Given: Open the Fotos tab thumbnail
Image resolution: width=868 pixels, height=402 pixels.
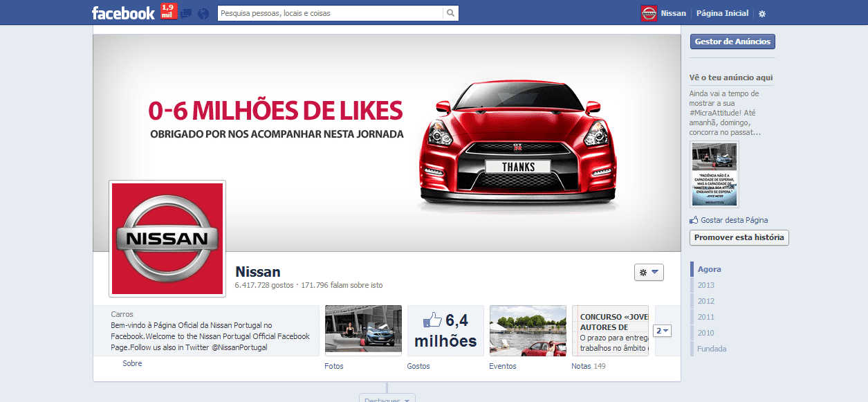Looking at the screenshot, I should [363, 330].
